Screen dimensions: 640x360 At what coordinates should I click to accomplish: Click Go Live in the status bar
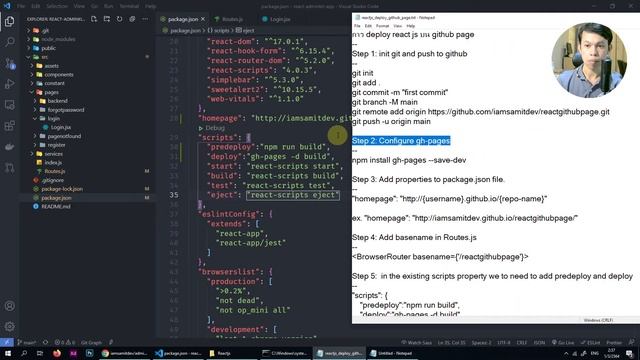563,342
